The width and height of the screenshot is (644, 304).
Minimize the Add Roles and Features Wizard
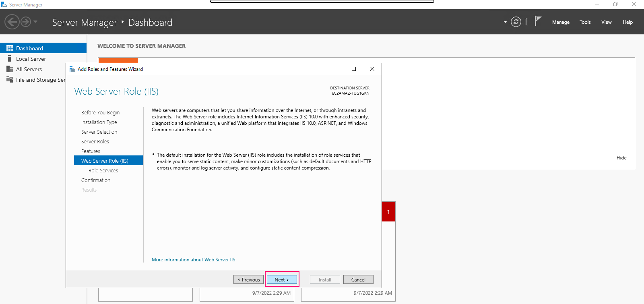pyautogui.click(x=336, y=69)
